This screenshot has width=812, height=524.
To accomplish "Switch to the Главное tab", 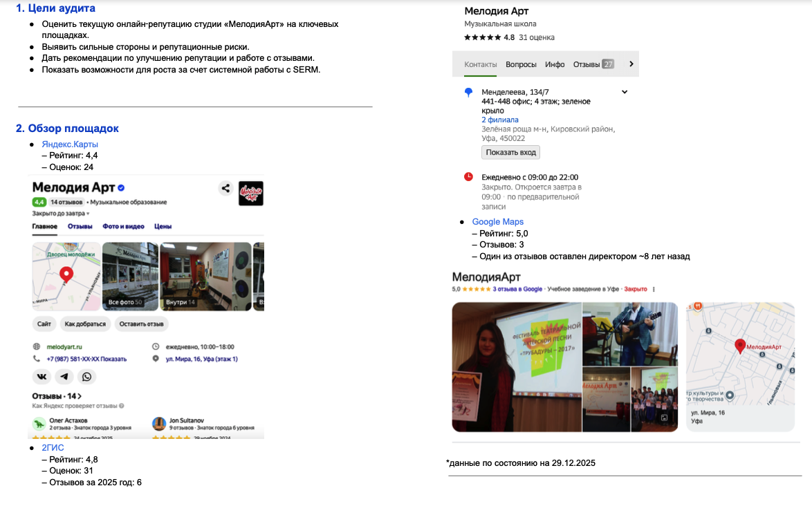I will (x=44, y=226).
